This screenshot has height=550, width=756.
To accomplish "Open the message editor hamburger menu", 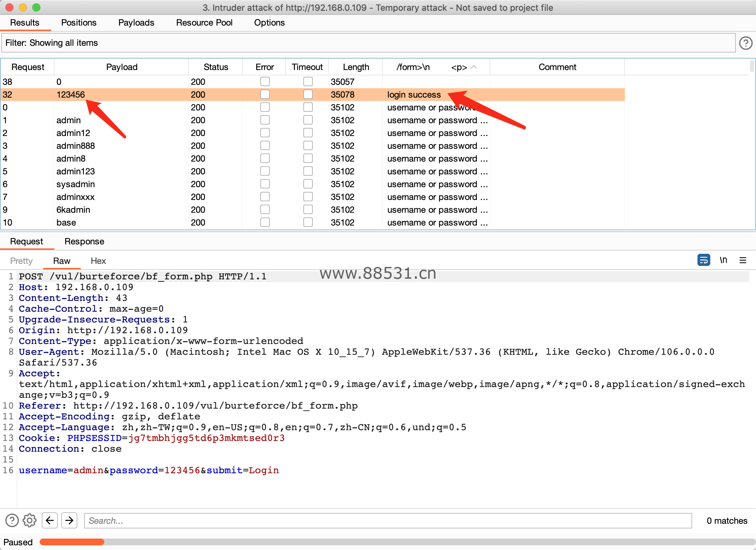I will (x=743, y=260).
